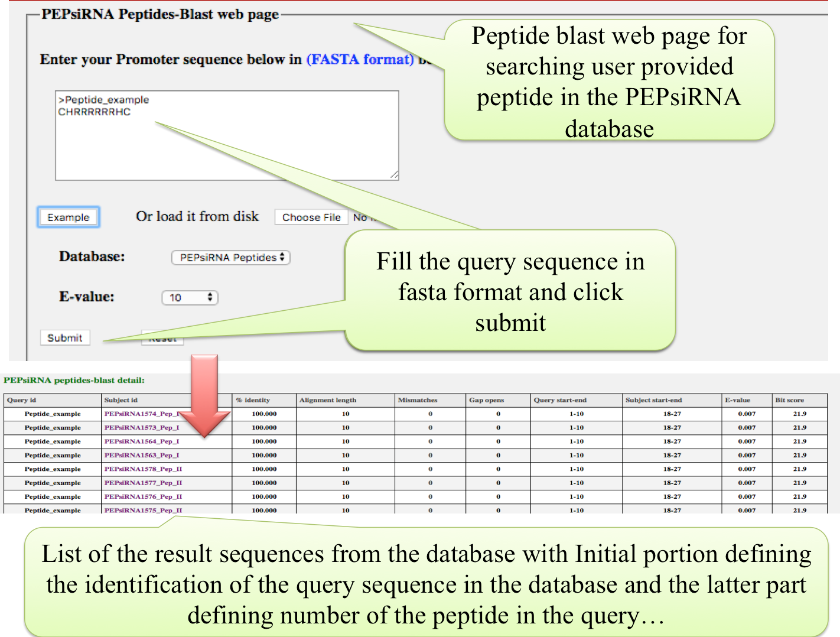Open the FASTA format link
Viewport: 840px width, 637px height.
coord(360,60)
